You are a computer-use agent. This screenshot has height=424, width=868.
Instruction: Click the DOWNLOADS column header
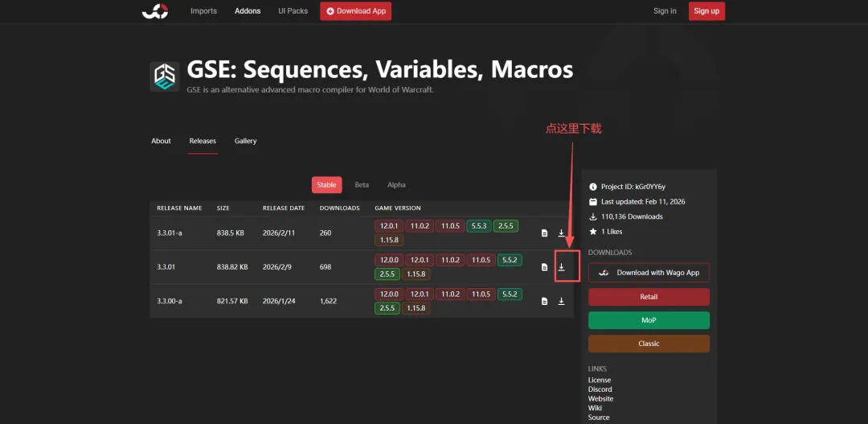(340, 208)
